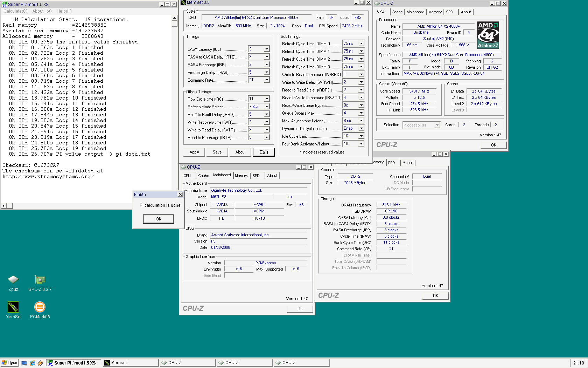
Task: Click Super PI horizontal scrollbar left arrow
Action: (x=4, y=206)
